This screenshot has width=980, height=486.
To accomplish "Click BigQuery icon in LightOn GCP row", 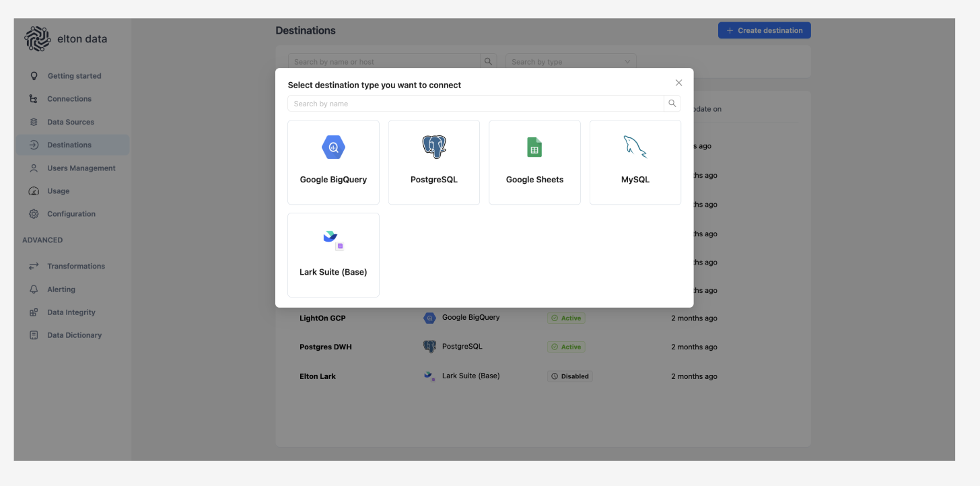I will click(x=429, y=318).
